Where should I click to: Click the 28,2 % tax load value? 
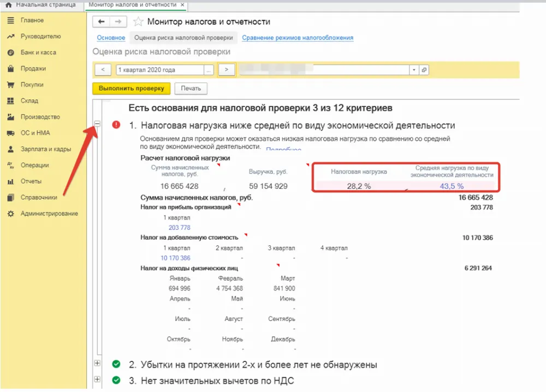tap(359, 186)
